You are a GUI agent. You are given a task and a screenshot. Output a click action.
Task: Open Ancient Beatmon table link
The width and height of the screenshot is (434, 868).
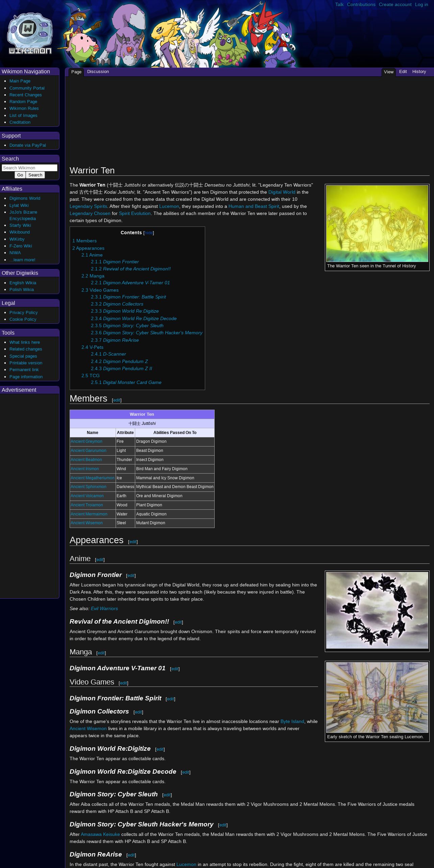[86, 460]
